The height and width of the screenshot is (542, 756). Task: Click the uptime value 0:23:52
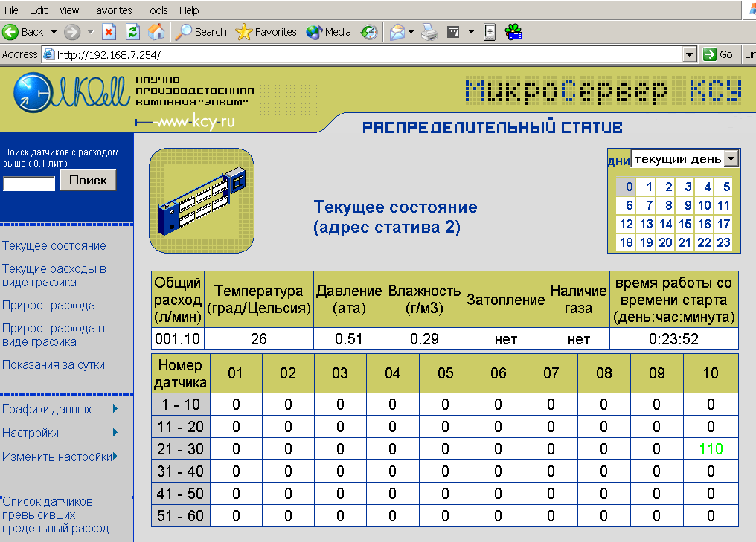tap(673, 339)
